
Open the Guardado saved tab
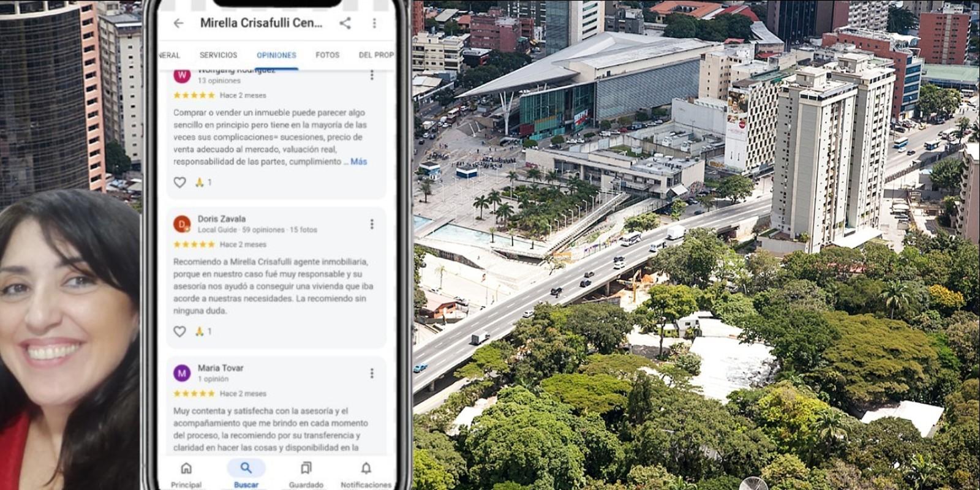306,475
